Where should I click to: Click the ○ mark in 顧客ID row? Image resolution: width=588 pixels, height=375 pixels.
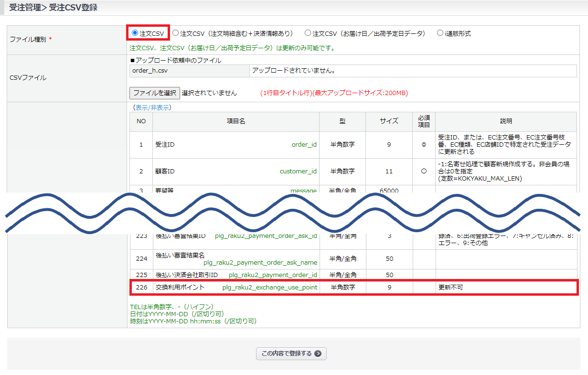pyautogui.click(x=424, y=171)
